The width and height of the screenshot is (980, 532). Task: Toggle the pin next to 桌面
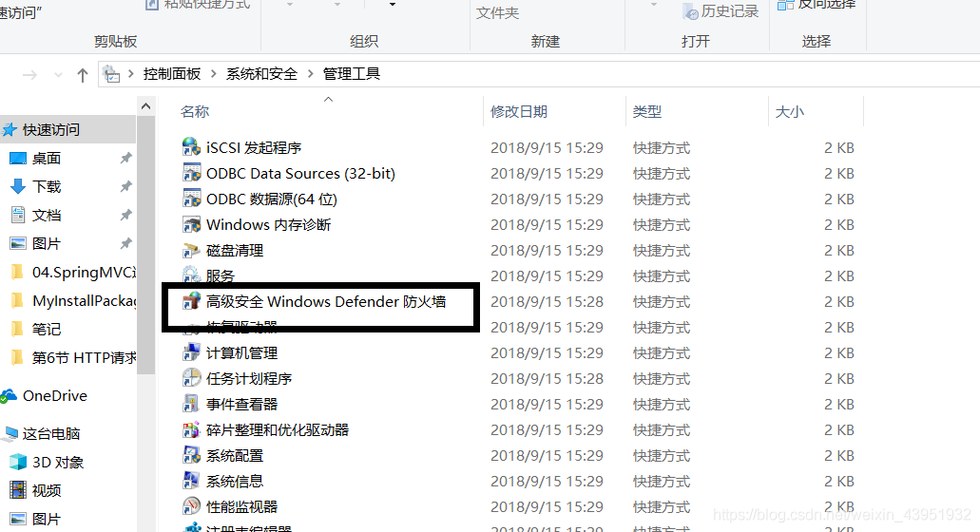[126, 158]
